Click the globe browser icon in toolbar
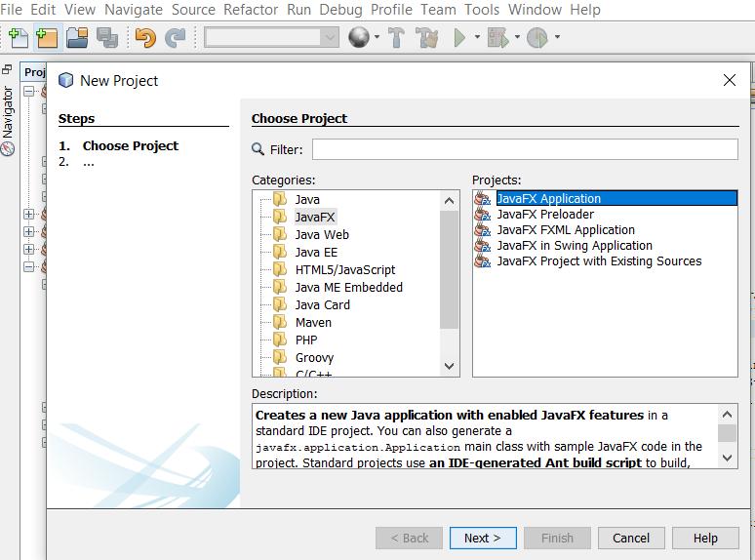The height and width of the screenshot is (560, 755). (359, 37)
